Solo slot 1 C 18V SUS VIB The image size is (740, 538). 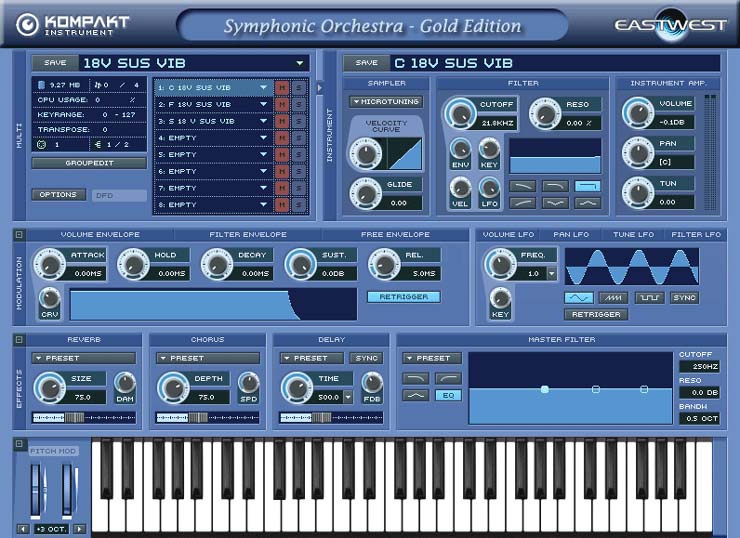[298, 88]
